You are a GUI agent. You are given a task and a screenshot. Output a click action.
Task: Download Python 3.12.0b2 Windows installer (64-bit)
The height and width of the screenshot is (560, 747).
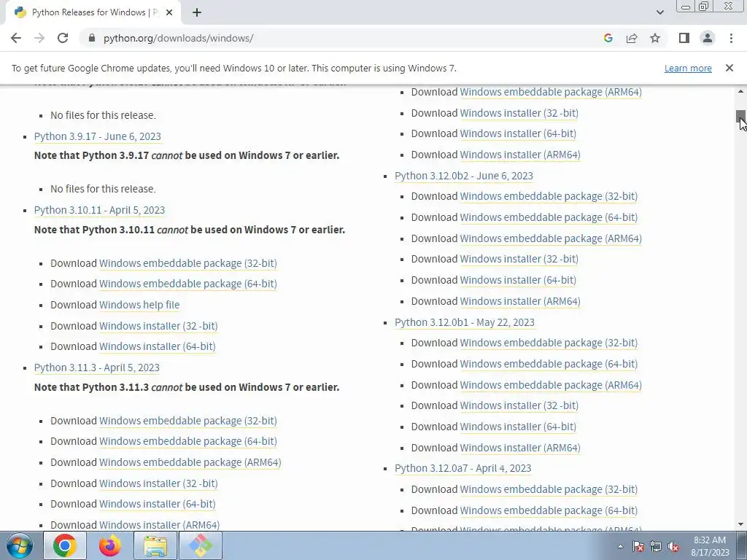click(x=518, y=280)
